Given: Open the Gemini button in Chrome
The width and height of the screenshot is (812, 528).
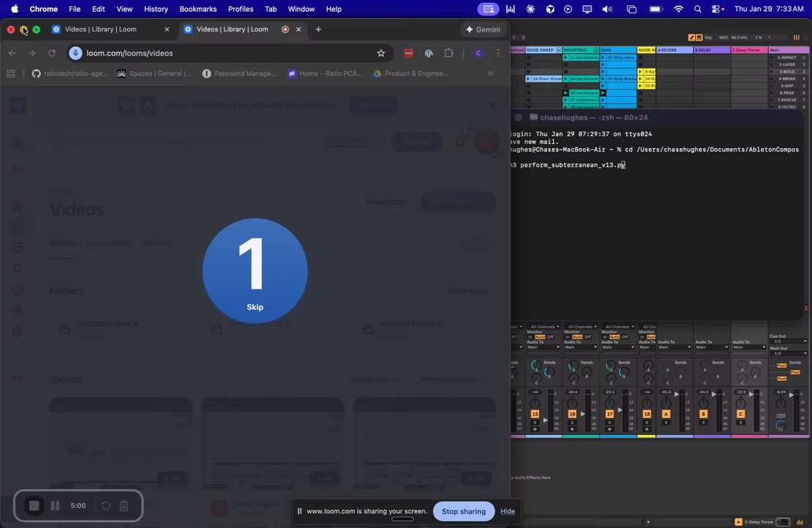Looking at the screenshot, I should point(483,29).
